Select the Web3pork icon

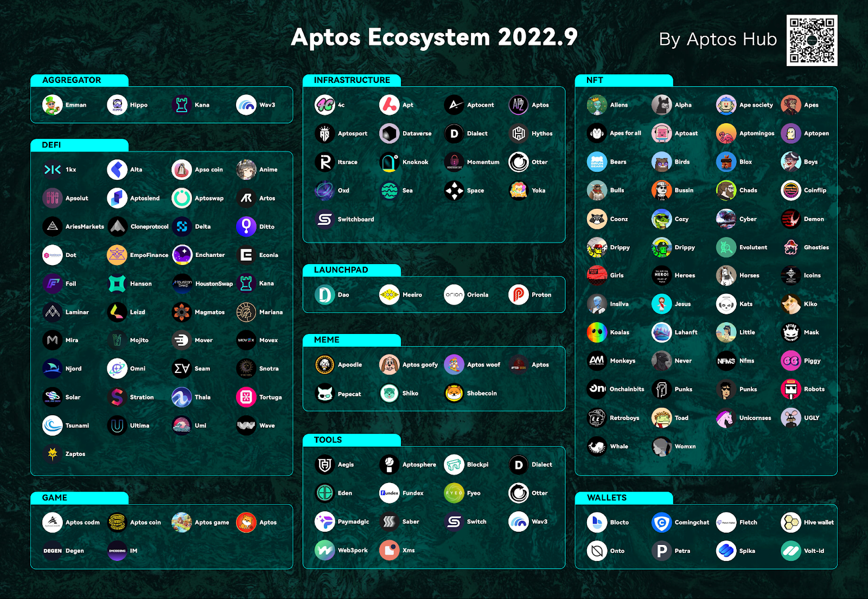[325, 550]
